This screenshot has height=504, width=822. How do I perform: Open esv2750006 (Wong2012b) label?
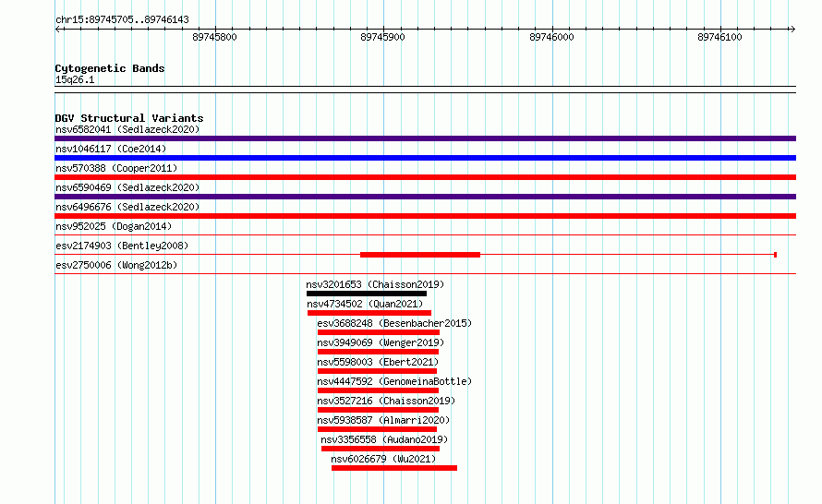116,265
